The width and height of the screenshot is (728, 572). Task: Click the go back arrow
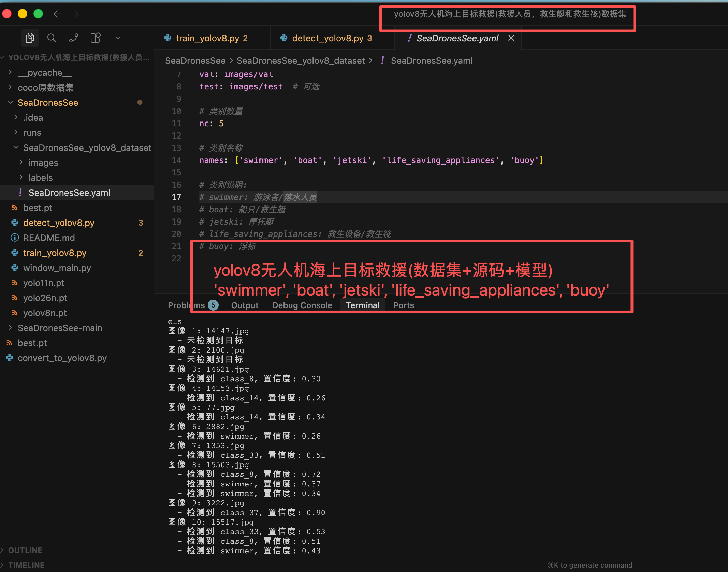click(x=58, y=14)
